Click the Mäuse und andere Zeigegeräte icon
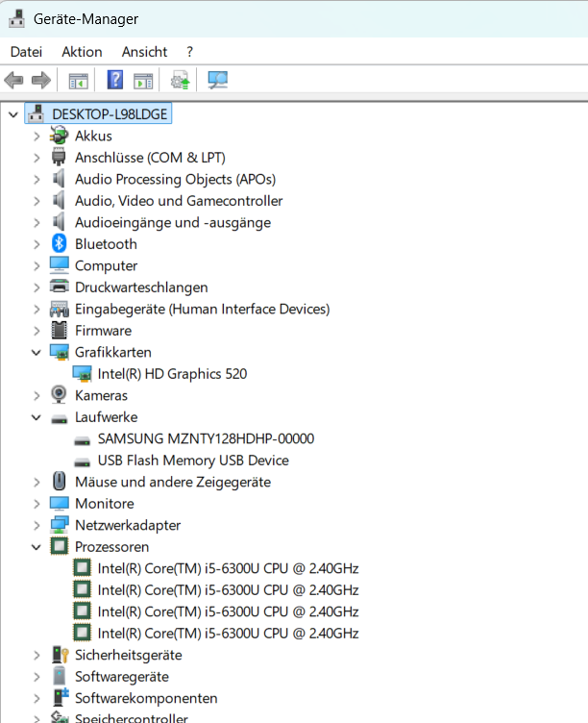This screenshot has height=723, width=588. [x=59, y=481]
